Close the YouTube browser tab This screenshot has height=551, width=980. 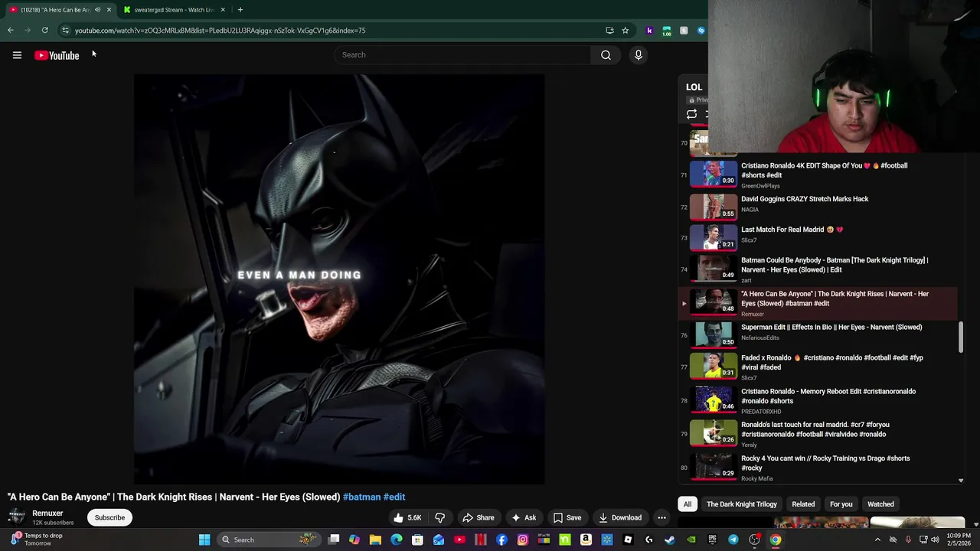point(109,10)
